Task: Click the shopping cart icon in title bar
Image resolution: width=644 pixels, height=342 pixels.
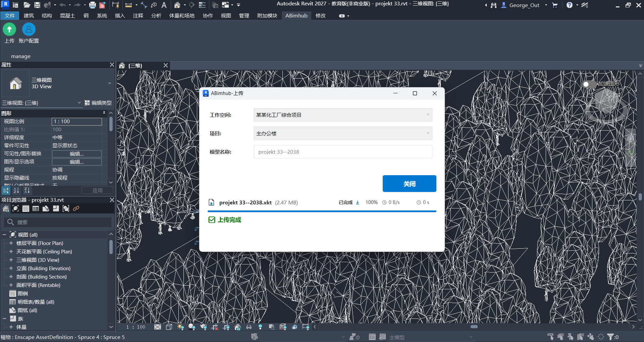Action: click(x=555, y=5)
